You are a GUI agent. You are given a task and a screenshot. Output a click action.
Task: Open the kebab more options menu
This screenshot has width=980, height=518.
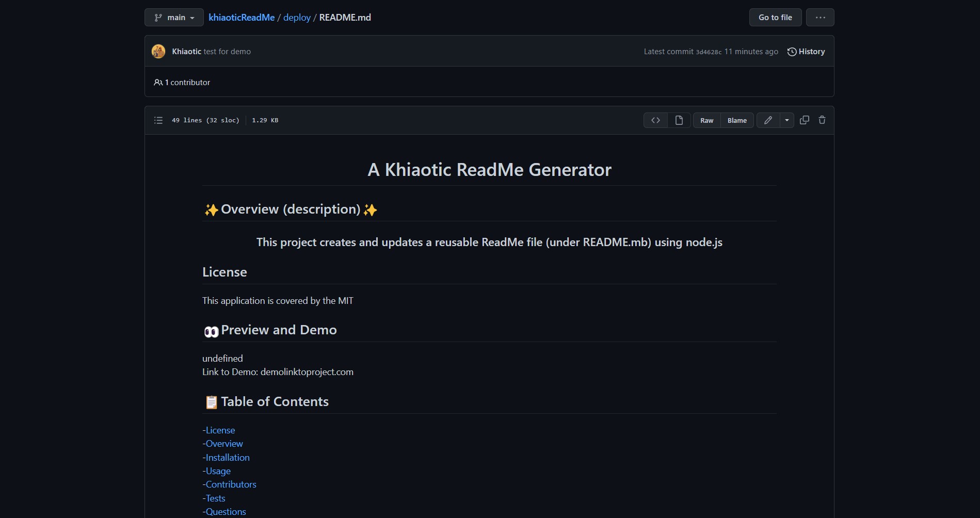tap(820, 17)
